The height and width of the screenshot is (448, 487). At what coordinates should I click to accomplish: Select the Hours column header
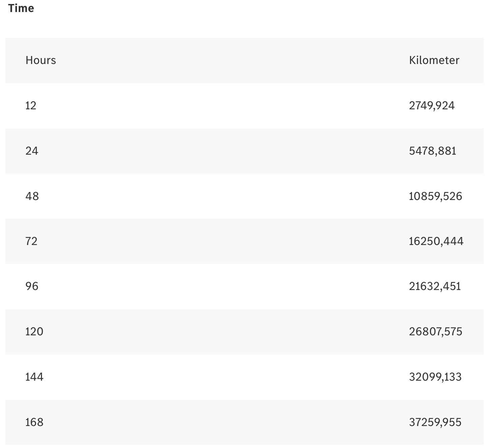click(41, 60)
